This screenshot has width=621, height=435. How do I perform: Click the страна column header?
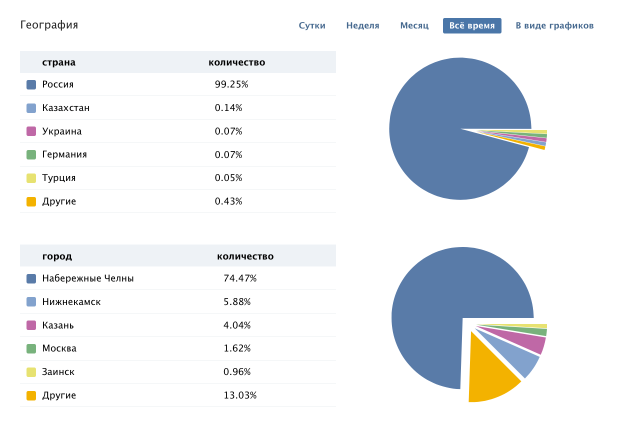[x=59, y=62]
